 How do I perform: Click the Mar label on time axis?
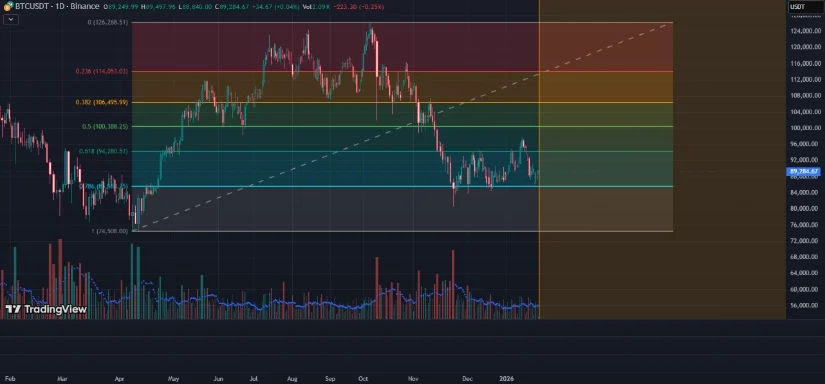coord(62,378)
